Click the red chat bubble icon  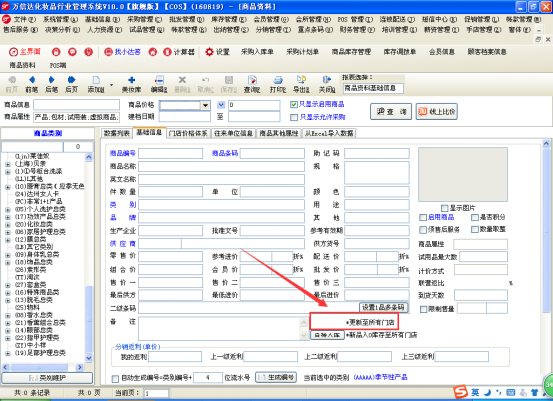click(x=72, y=52)
